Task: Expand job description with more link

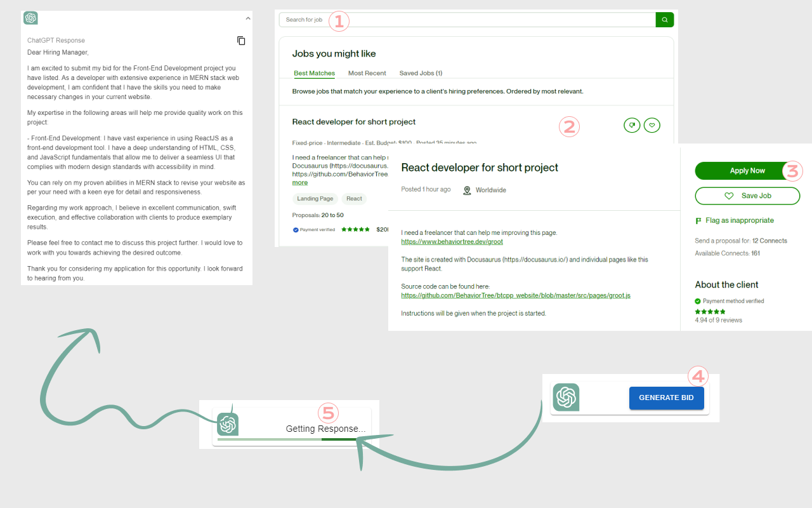Action: click(300, 182)
